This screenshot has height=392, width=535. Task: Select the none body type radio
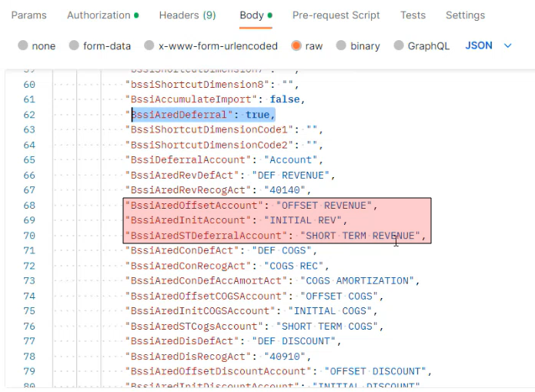[x=23, y=45]
